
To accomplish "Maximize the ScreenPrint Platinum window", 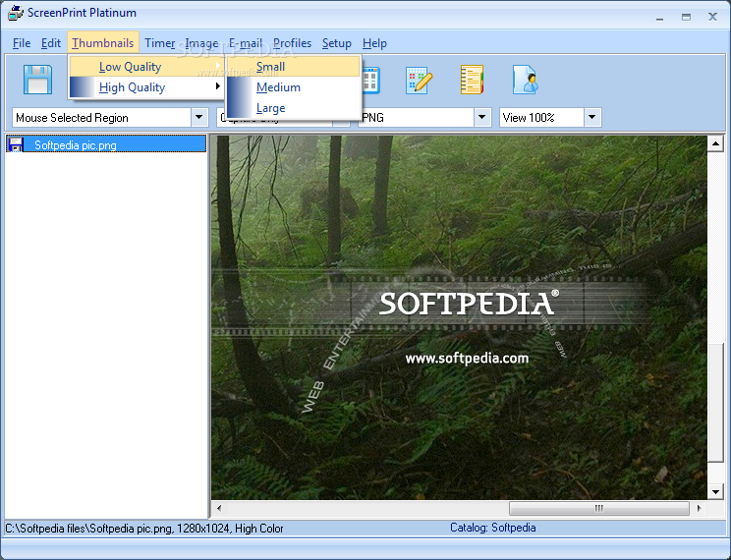I will (686, 18).
